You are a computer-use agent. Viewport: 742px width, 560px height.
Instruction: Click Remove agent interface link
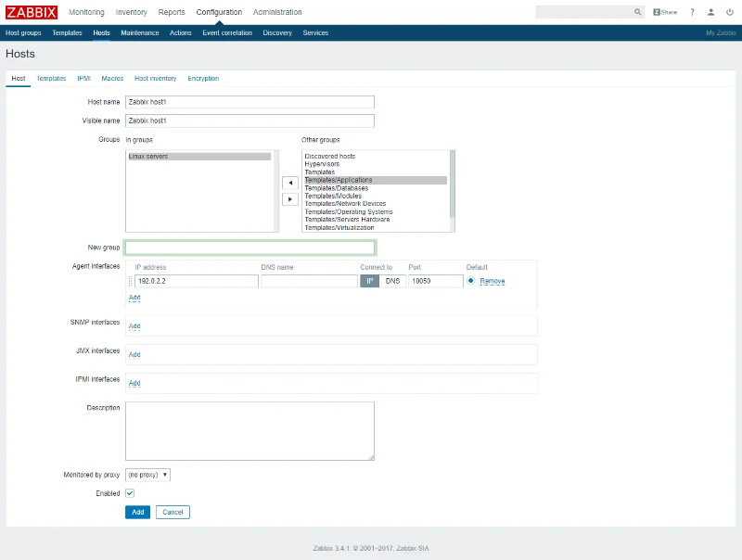493,281
